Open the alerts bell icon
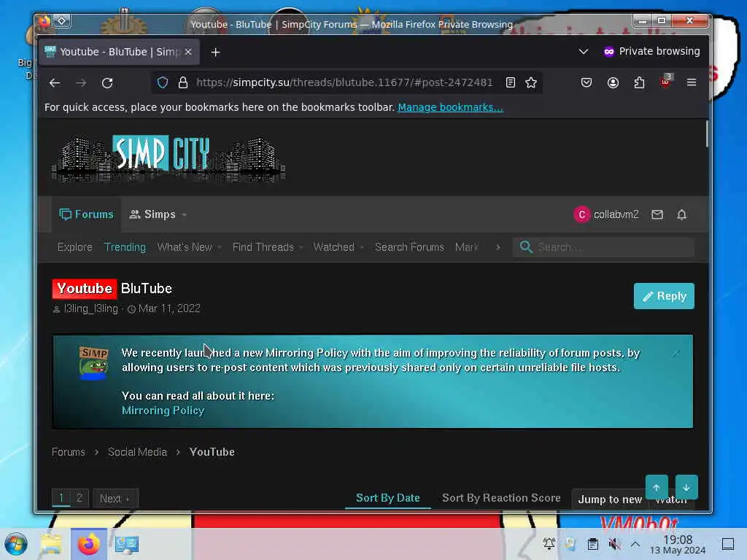Image resolution: width=747 pixels, height=560 pixels. 682,214
